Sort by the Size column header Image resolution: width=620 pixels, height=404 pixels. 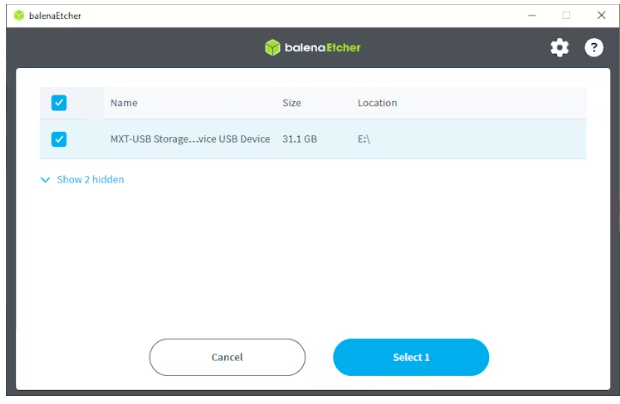pos(292,103)
